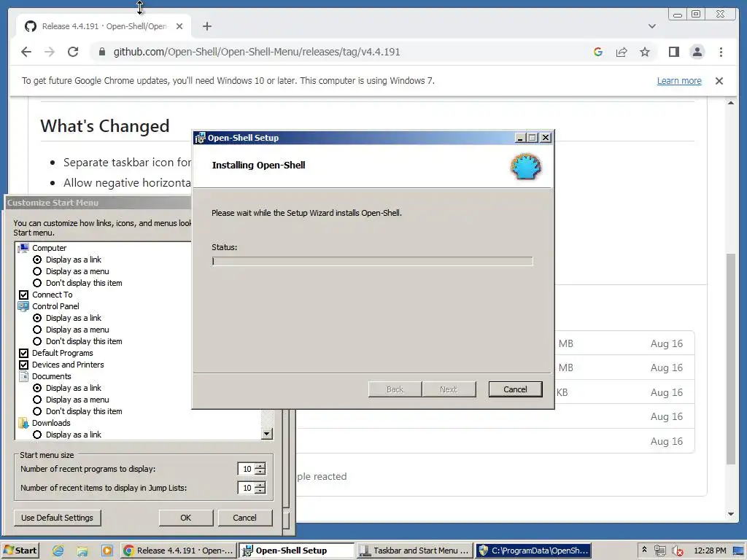
Task: Click the page scrollbar down-arrow
Action: point(731,514)
